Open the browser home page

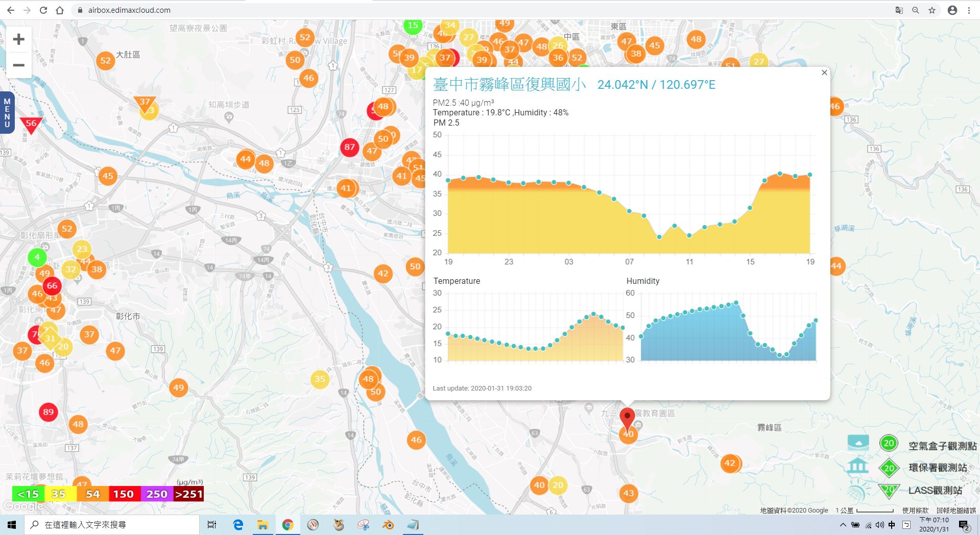[60, 10]
